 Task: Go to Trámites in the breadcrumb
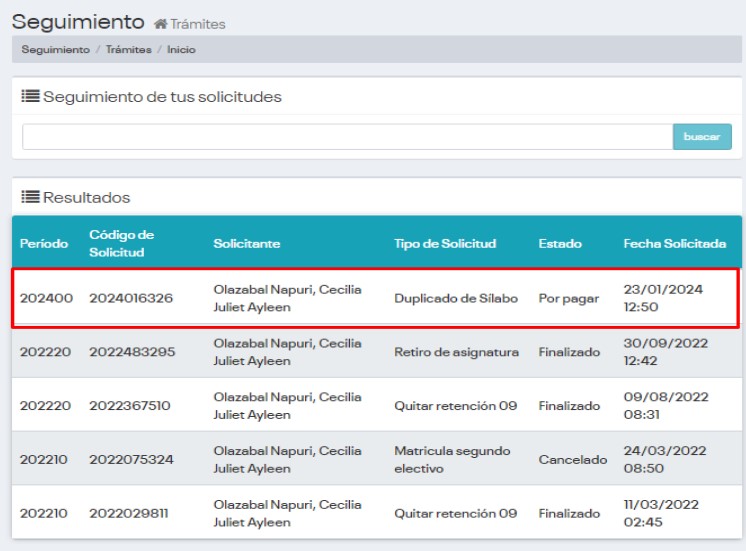coord(127,49)
